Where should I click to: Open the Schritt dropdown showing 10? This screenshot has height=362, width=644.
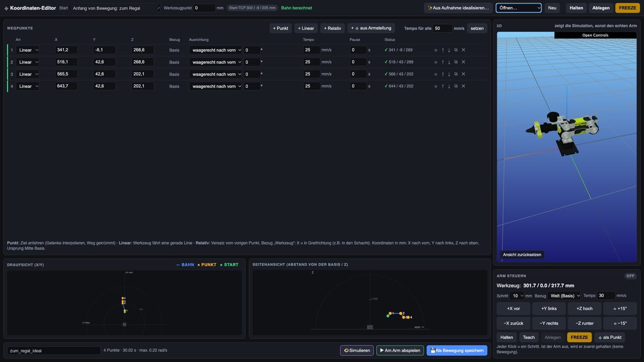click(517, 295)
